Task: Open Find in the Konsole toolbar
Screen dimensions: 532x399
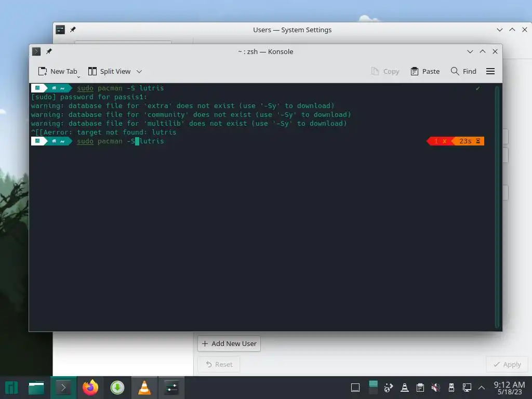Action: coord(463,71)
